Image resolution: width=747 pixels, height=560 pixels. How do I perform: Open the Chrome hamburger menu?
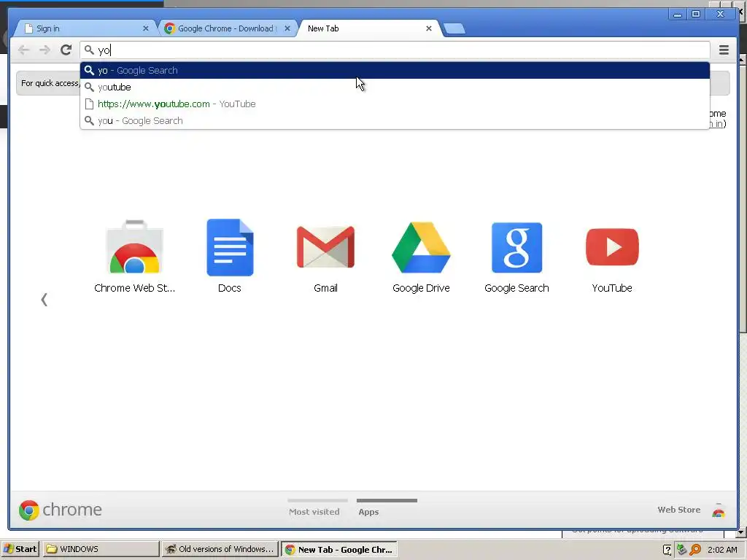(x=724, y=50)
